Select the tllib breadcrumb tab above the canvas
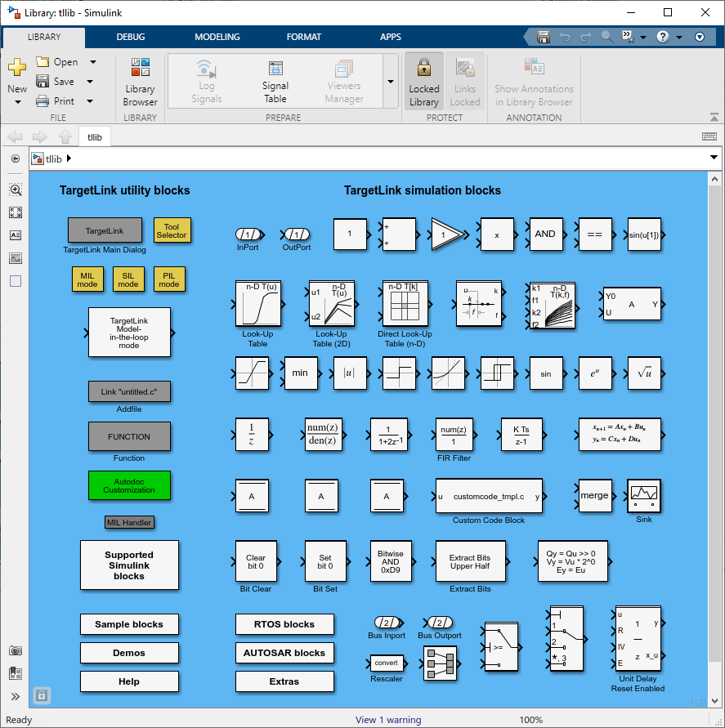Screen dimensions: 725x728 click(x=94, y=137)
